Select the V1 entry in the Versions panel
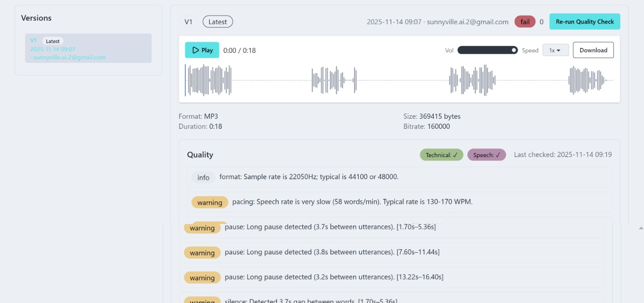The image size is (644, 303). pos(88,48)
